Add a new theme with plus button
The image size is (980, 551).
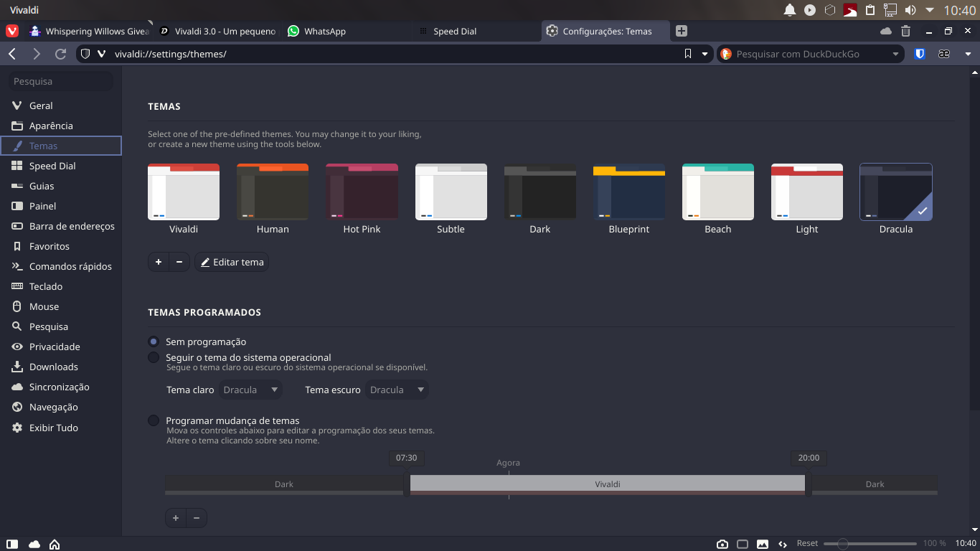(159, 262)
